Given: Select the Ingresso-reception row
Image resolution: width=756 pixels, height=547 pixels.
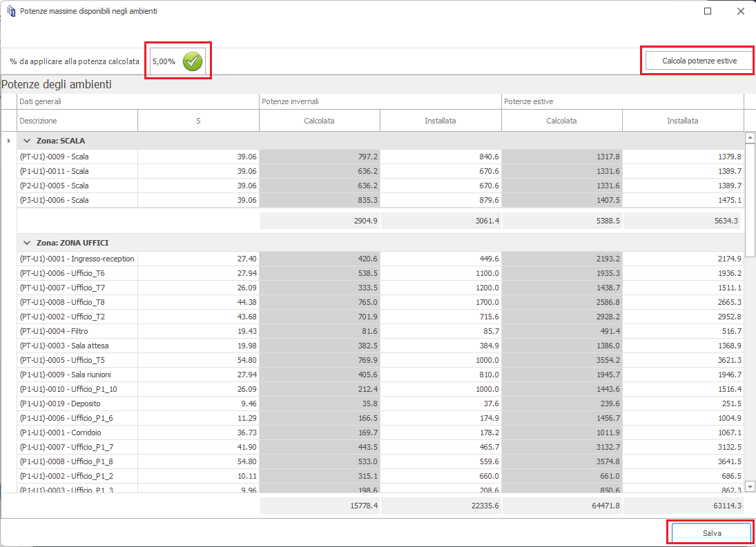Looking at the screenshot, I should click(77, 259).
